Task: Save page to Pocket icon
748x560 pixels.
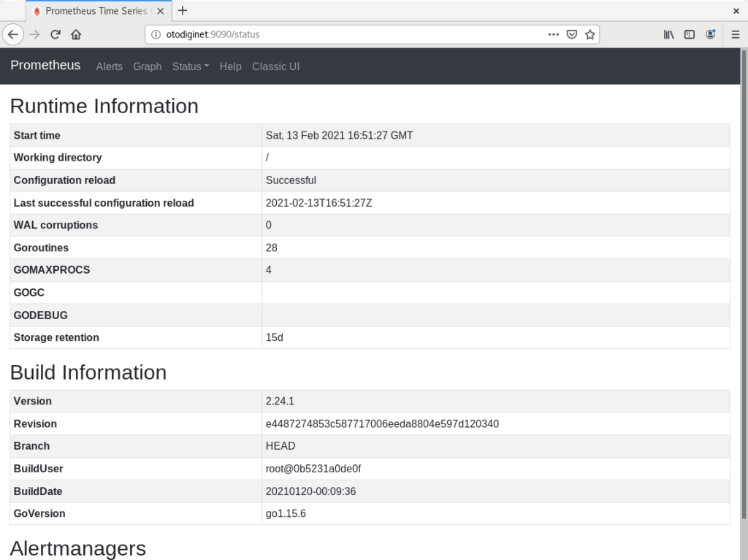Action: pyautogui.click(x=571, y=34)
